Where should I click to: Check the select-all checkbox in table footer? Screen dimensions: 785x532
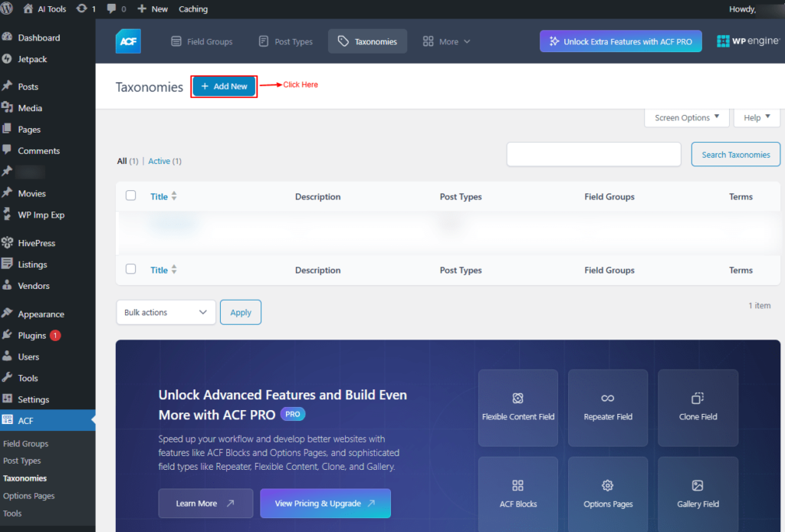coord(131,269)
